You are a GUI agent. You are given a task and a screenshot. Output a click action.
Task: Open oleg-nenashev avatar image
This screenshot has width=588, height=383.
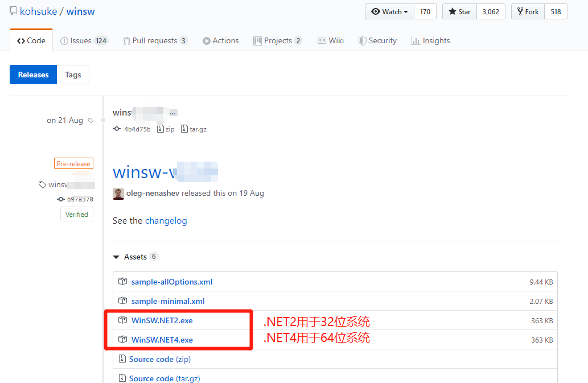pos(118,193)
